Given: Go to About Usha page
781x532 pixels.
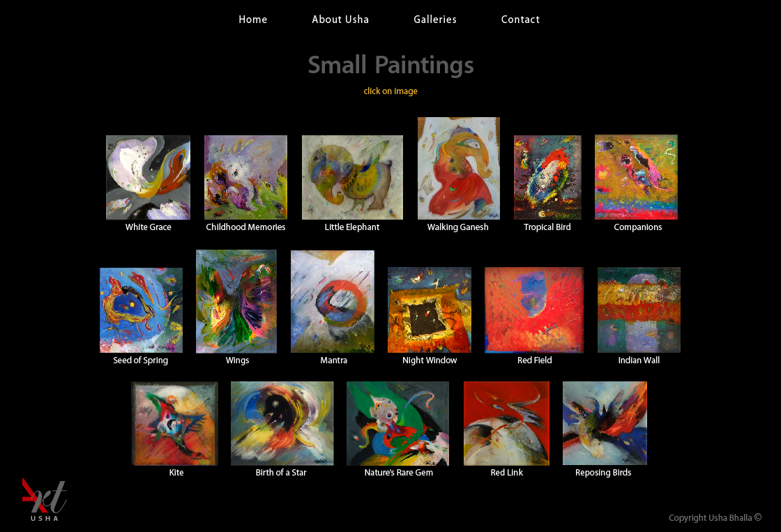Looking at the screenshot, I should click(x=340, y=20).
